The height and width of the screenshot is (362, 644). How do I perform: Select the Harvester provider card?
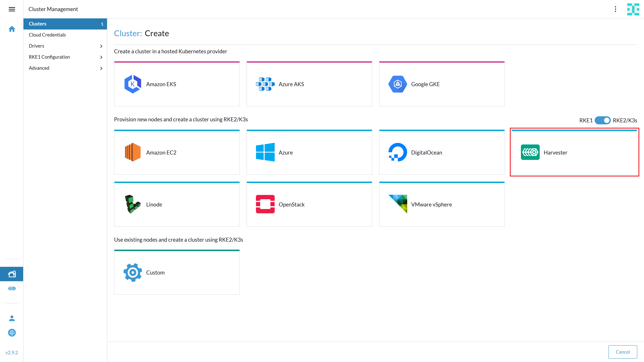[x=574, y=152]
